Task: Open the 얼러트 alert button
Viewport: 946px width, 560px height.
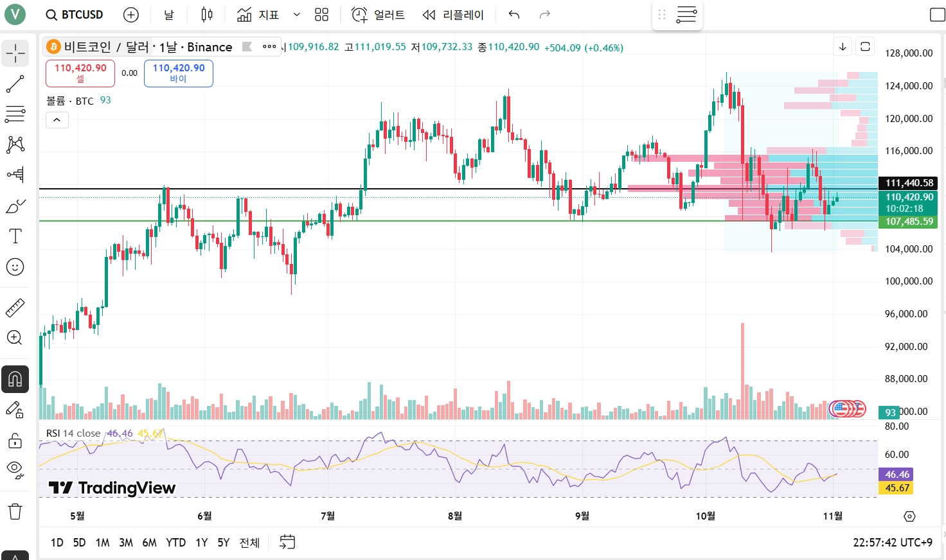Action: coord(379,15)
